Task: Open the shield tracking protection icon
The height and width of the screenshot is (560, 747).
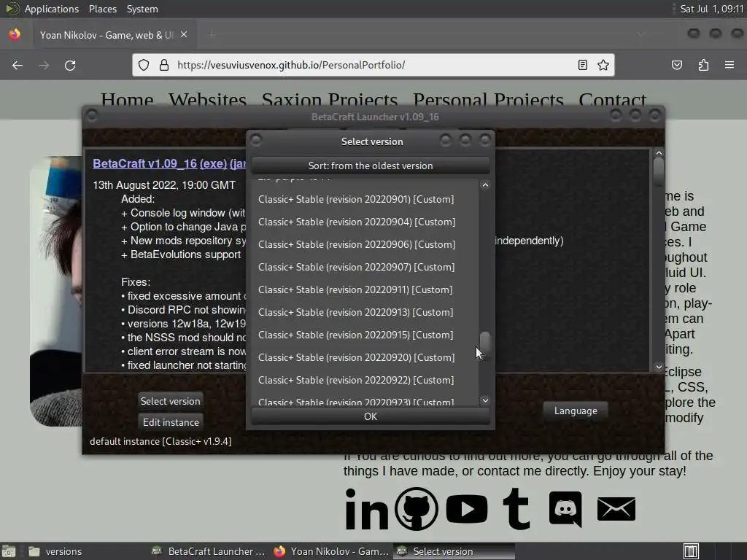Action: 144,65
